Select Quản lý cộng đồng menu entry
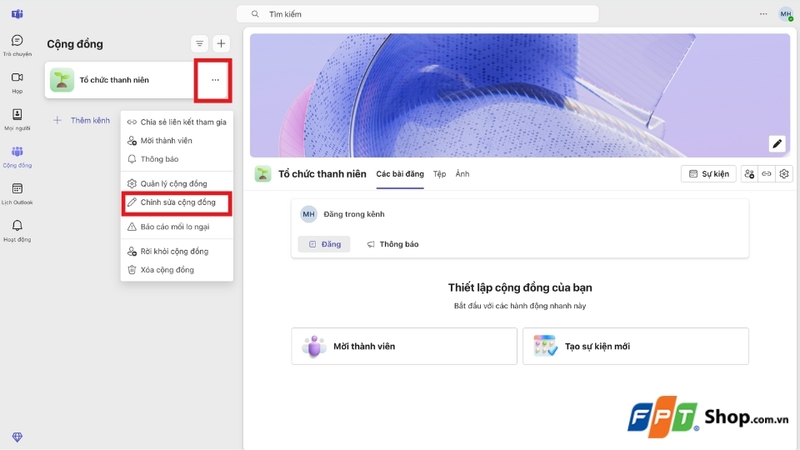 [177, 183]
